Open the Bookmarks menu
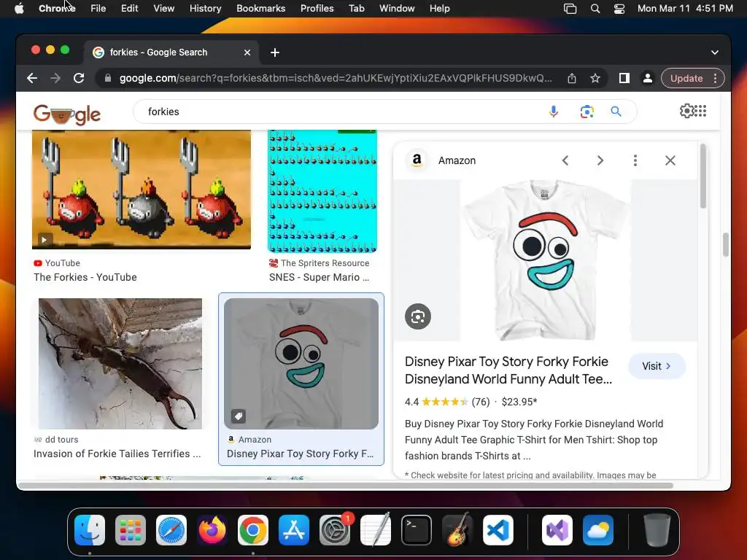This screenshot has height=560, width=747. click(x=260, y=8)
